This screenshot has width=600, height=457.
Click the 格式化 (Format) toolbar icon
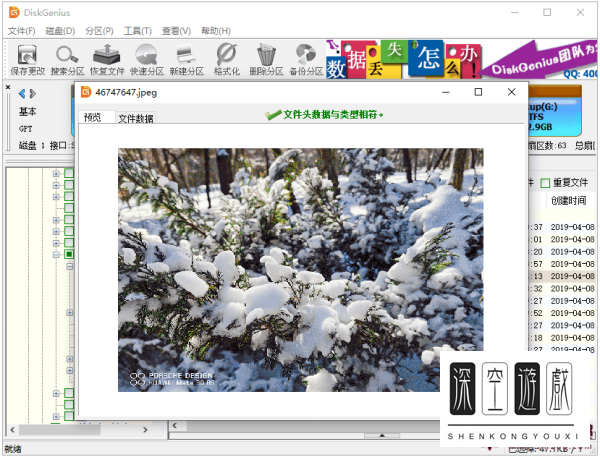(226, 58)
